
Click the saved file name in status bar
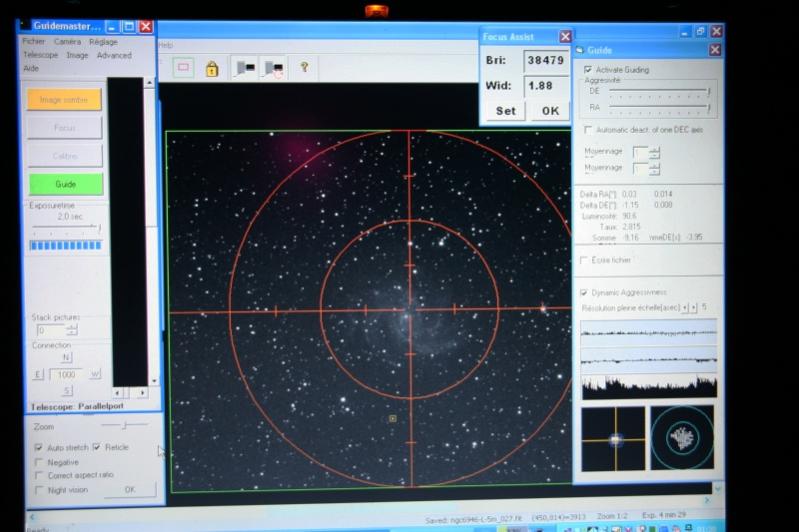(487, 520)
